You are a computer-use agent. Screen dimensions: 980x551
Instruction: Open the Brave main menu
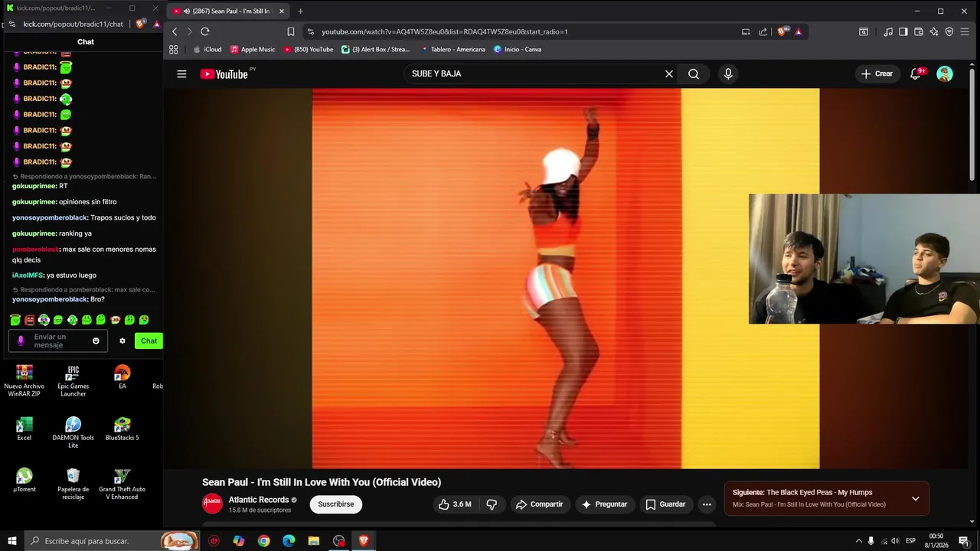click(965, 31)
